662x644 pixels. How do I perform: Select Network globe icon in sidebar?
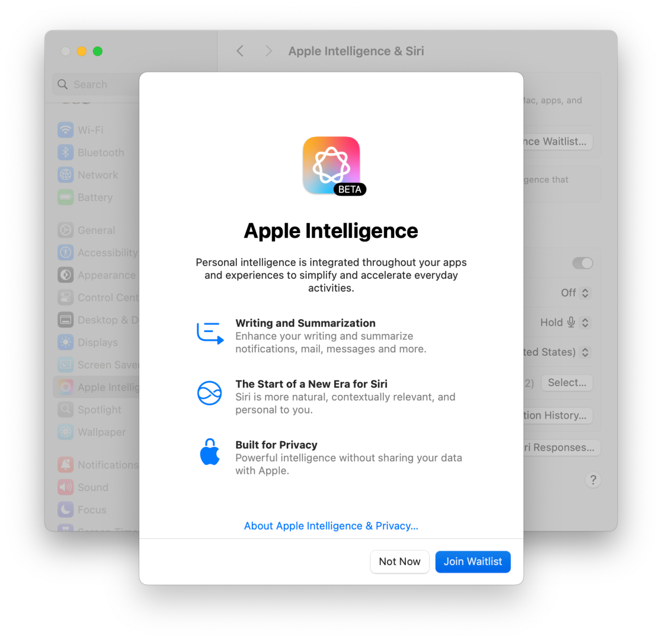click(66, 175)
